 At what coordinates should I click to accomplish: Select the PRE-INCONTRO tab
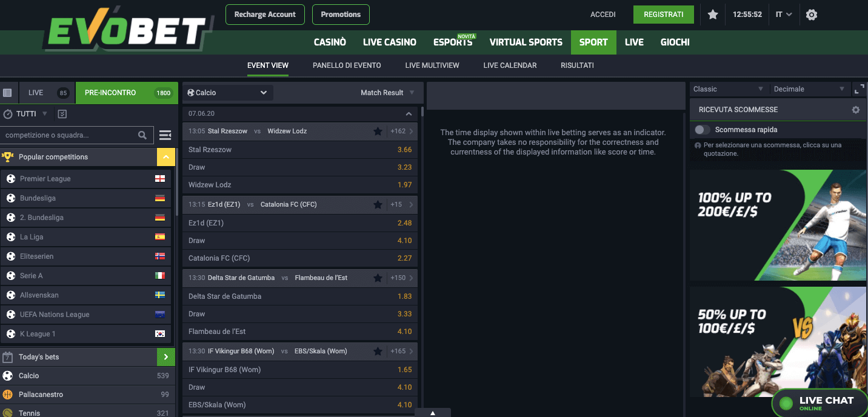[x=127, y=93]
